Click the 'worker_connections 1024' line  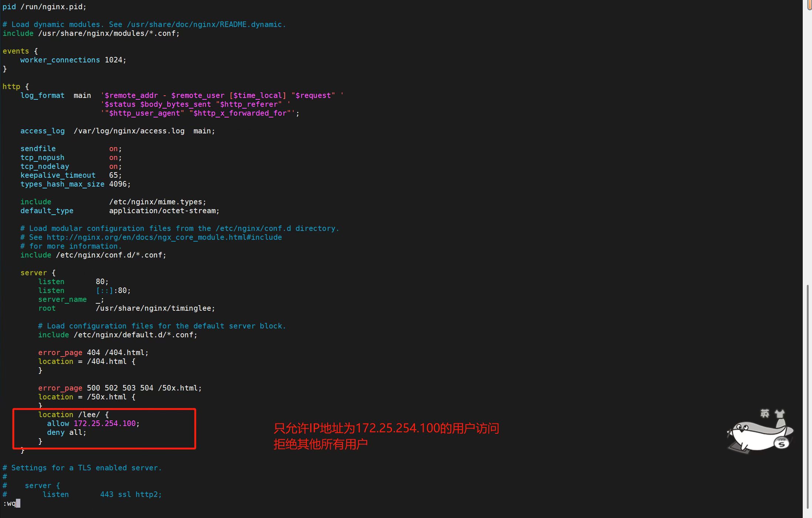pyautogui.click(x=73, y=60)
